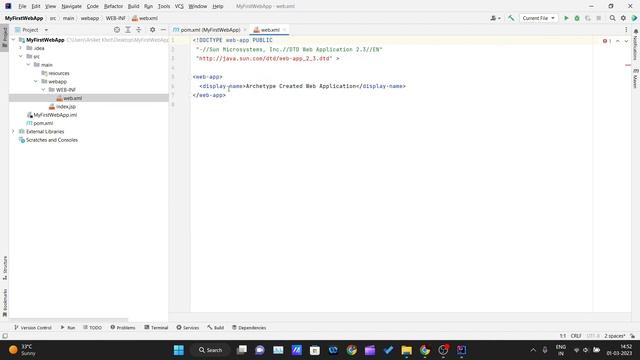Build the project with the hammer icon
640x360 pixels.
point(511,18)
